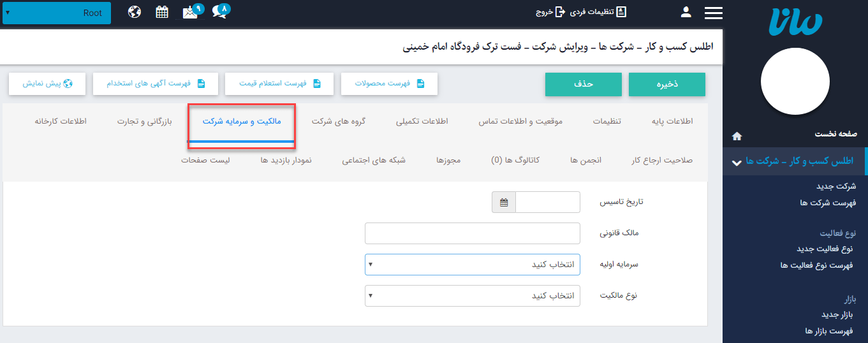Expand the نوع مالکیت dropdown

(x=472, y=296)
